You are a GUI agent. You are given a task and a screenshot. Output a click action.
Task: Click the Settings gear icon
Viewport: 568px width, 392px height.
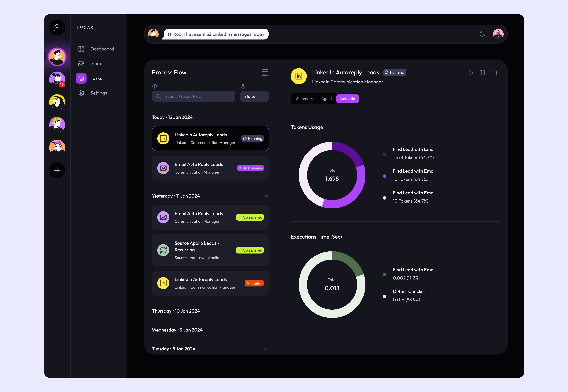81,93
